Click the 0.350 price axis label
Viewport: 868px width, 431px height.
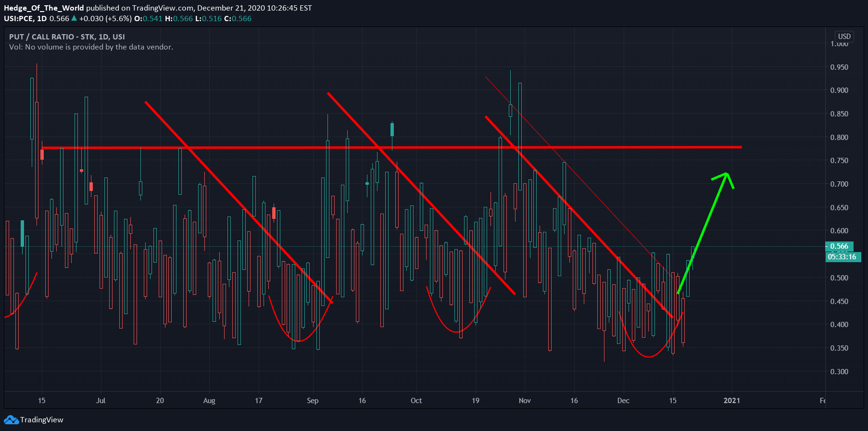(839, 348)
